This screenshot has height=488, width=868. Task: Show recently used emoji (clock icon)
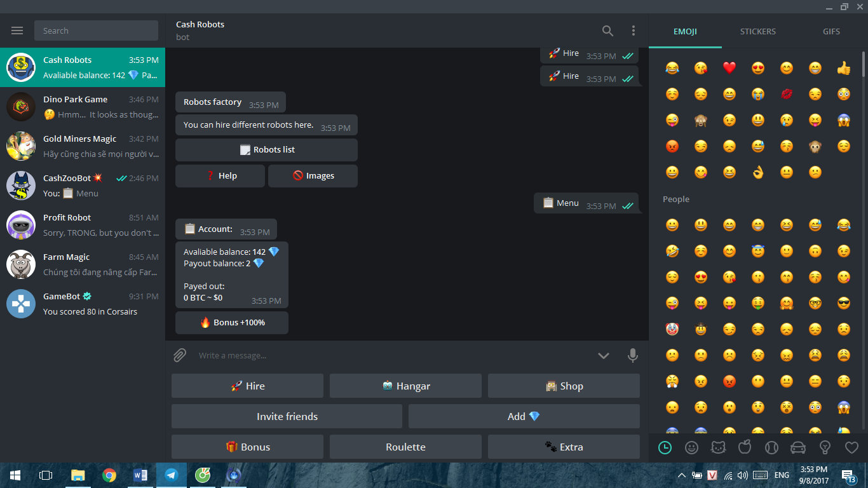pos(665,447)
